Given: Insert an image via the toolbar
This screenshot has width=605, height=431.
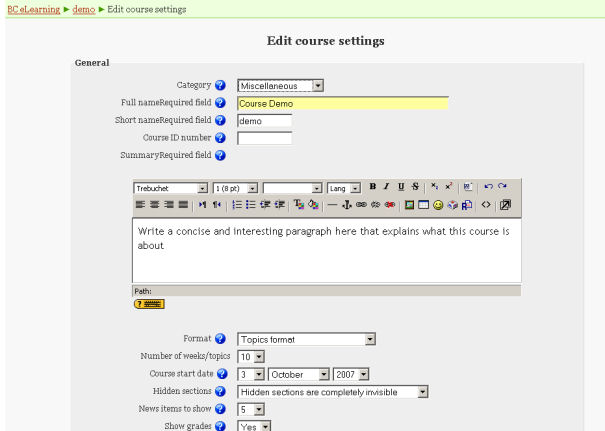Looking at the screenshot, I should click(x=409, y=205).
